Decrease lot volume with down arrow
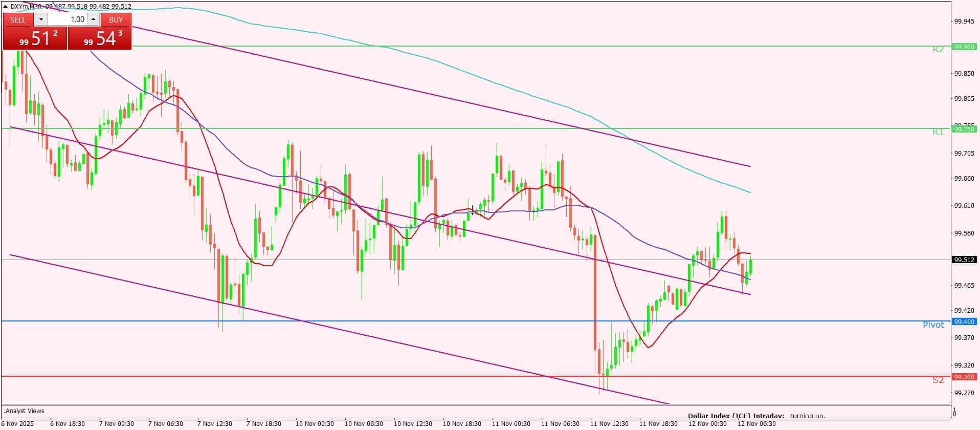This screenshot has width=980, height=430. pyautogui.click(x=41, y=19)
